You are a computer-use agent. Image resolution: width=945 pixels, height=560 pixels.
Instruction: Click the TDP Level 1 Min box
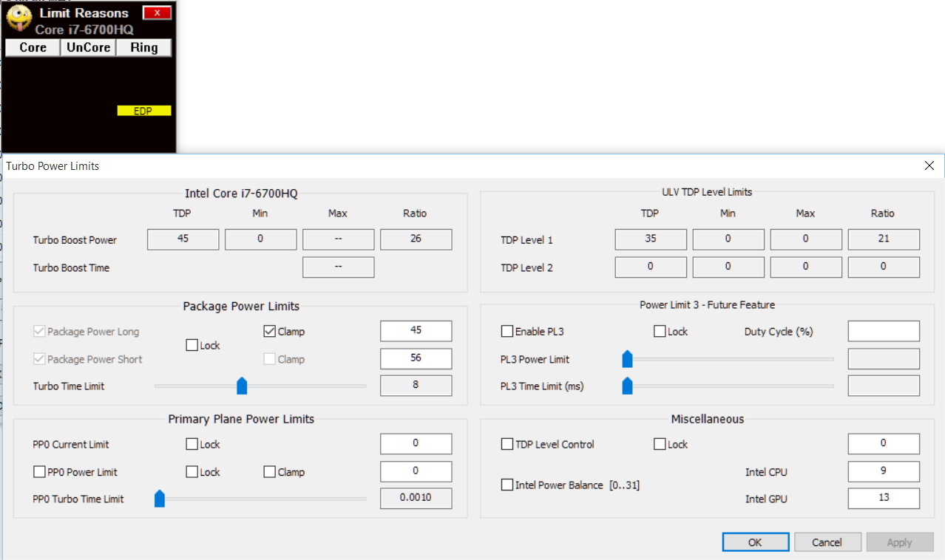pos(728,239)
